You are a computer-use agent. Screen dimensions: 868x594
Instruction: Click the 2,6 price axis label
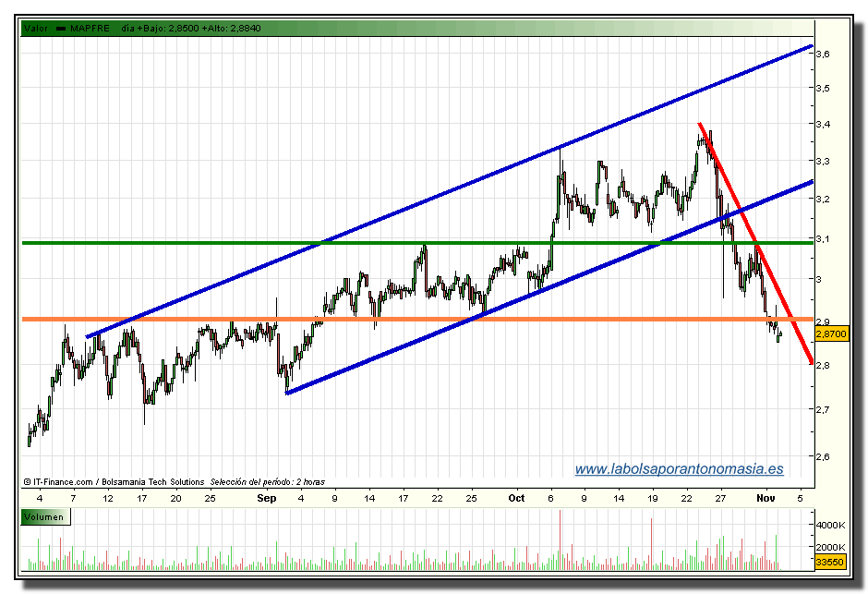click(x=823, y=456)
